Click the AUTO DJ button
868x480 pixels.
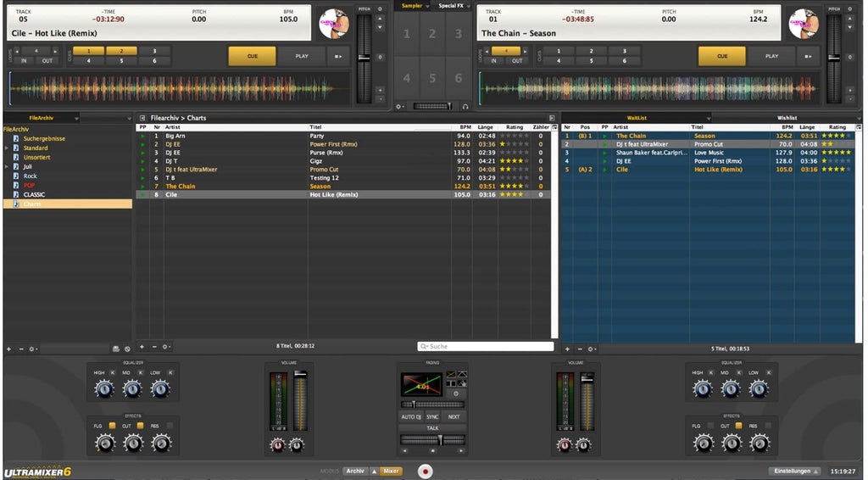pyautogui.click(x=411, y=417)
